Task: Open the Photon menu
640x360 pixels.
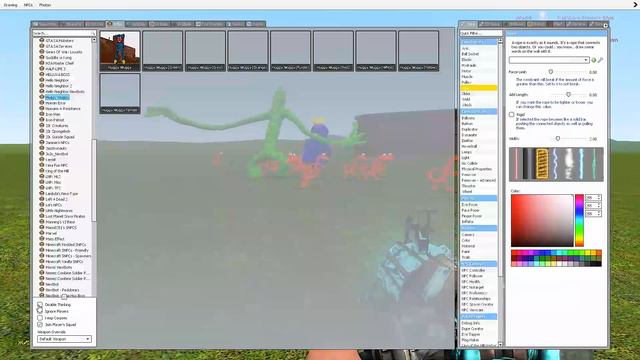Action: (x=45, y=5)
